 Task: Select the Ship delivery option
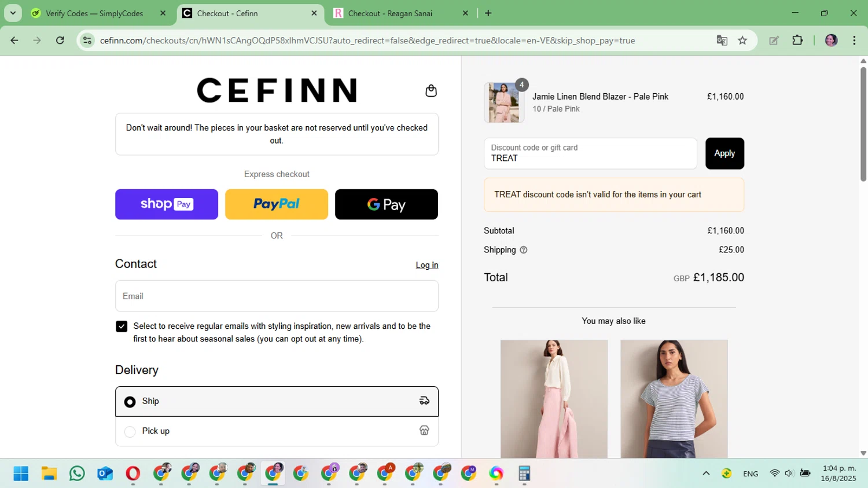[277, 401]
